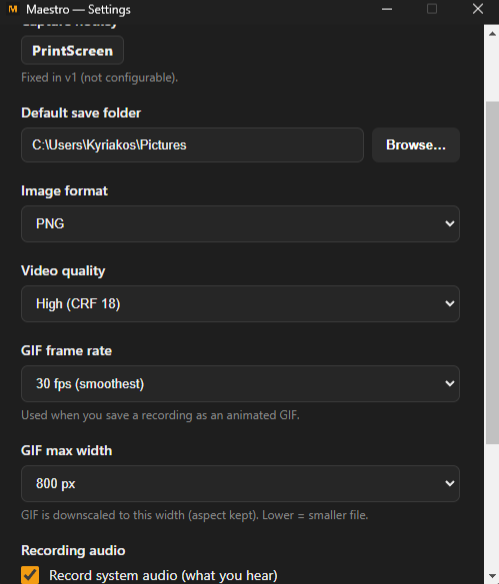The height and width of the screenshot is (584, 499).
Task: Minimize the Maestro Settings window
Action: [x=387, y=9]
